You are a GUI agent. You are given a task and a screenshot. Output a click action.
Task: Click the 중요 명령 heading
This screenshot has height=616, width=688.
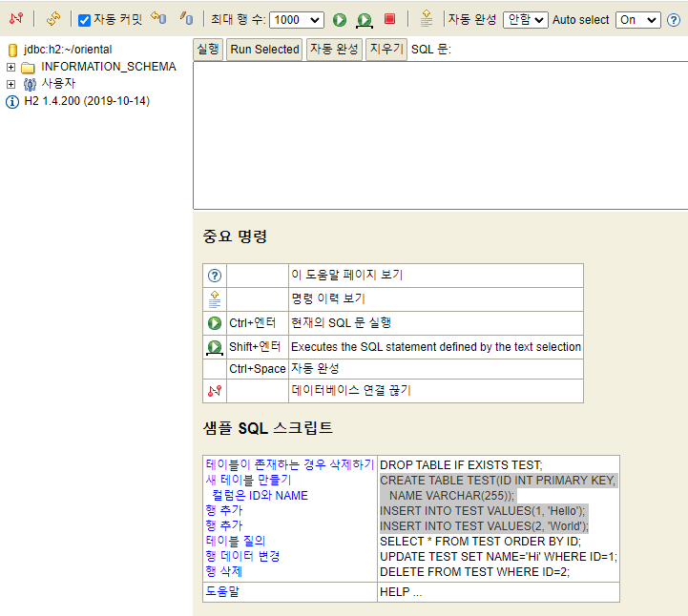pos(235,236)
